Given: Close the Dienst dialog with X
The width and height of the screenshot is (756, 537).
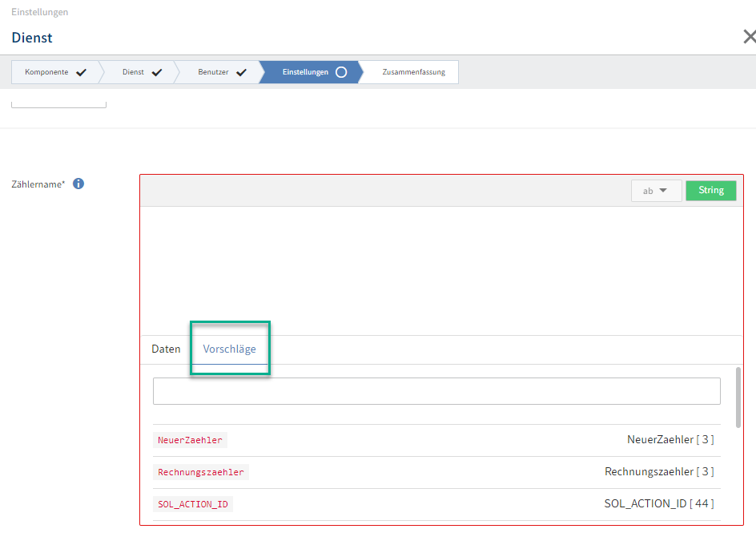Looking at the screenshot, I should 749,37.
